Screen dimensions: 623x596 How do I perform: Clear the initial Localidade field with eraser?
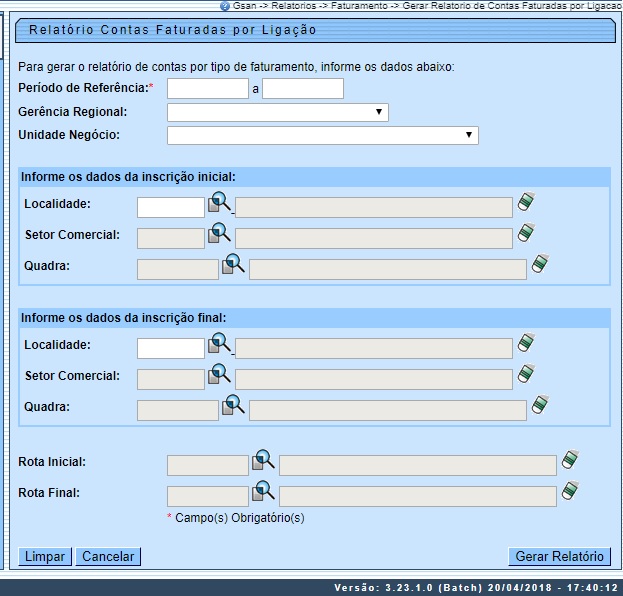(x=526, y=201)
